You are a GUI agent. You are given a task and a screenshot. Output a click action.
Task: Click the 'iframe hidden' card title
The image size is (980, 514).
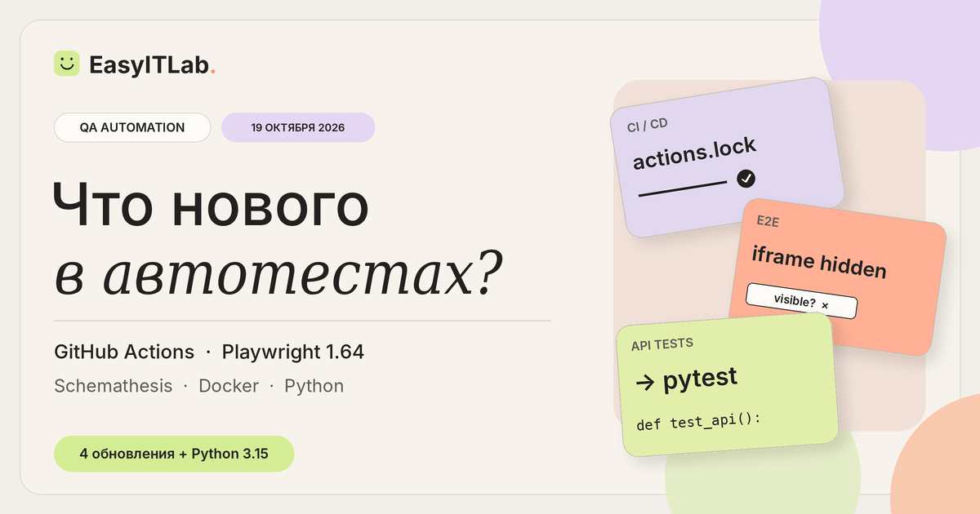click(x=819, y=263)
